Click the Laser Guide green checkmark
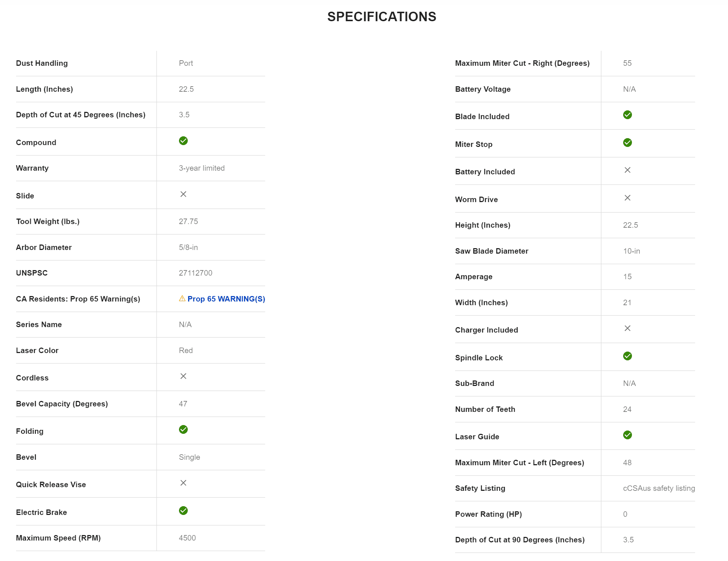This screenshot has height=561, width=728. [628, 435]
